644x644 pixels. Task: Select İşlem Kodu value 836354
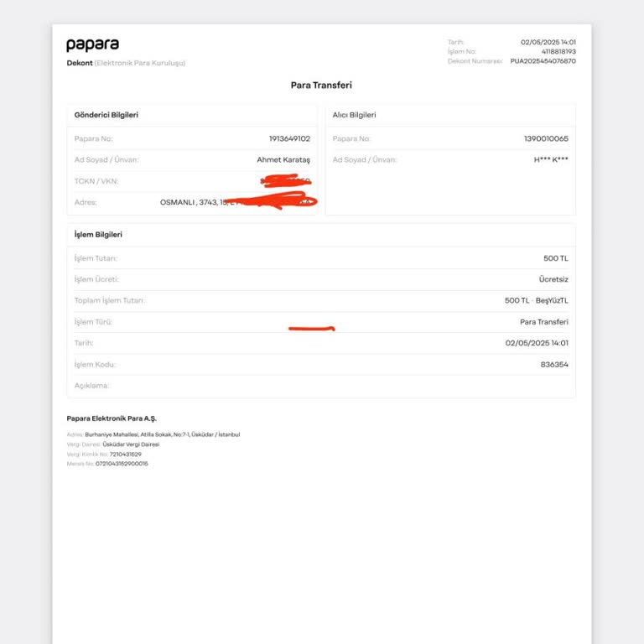554,364
